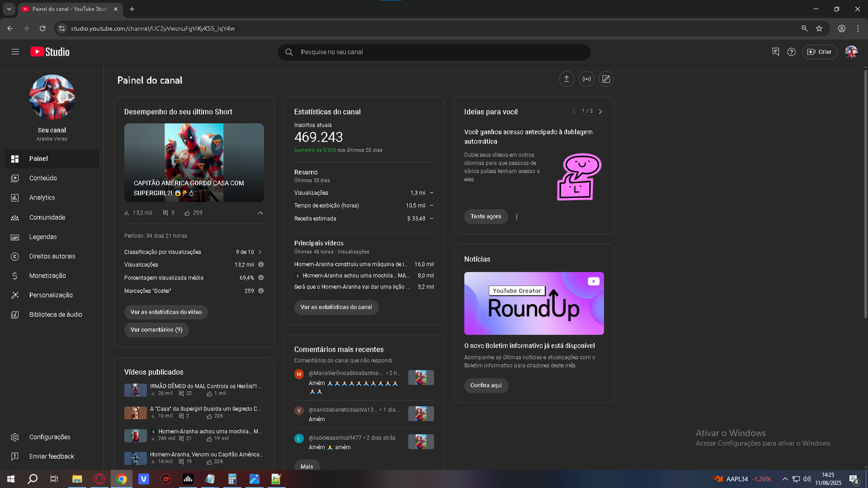Click the browser zoom magnifier icon

tap(805, 28)
